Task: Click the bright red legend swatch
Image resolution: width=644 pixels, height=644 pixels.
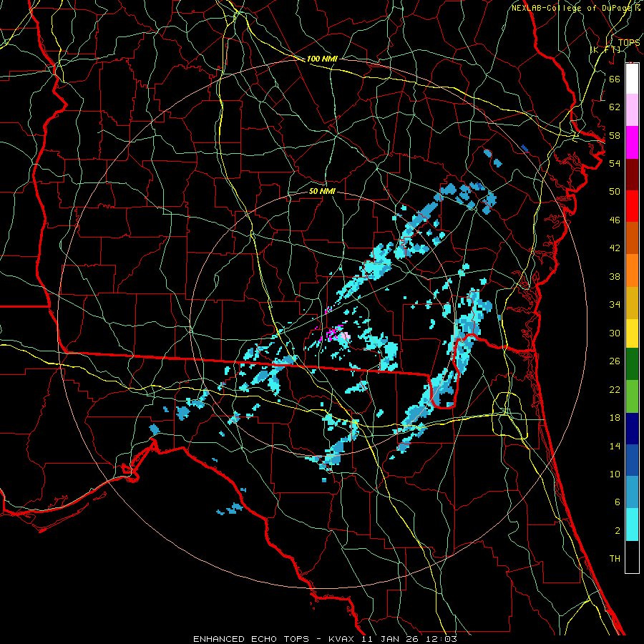Action: [x=632, y=206]
